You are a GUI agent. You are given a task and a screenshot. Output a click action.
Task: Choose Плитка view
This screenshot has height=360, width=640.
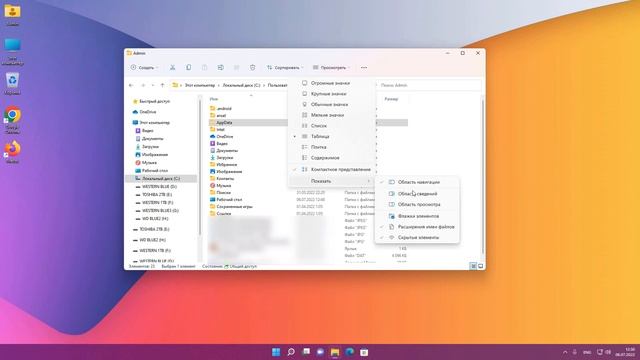point(331,147)
